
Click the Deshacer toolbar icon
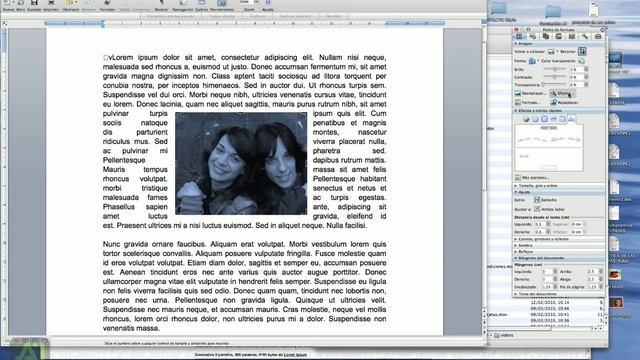pyautogui.click(x=70, y=3)
